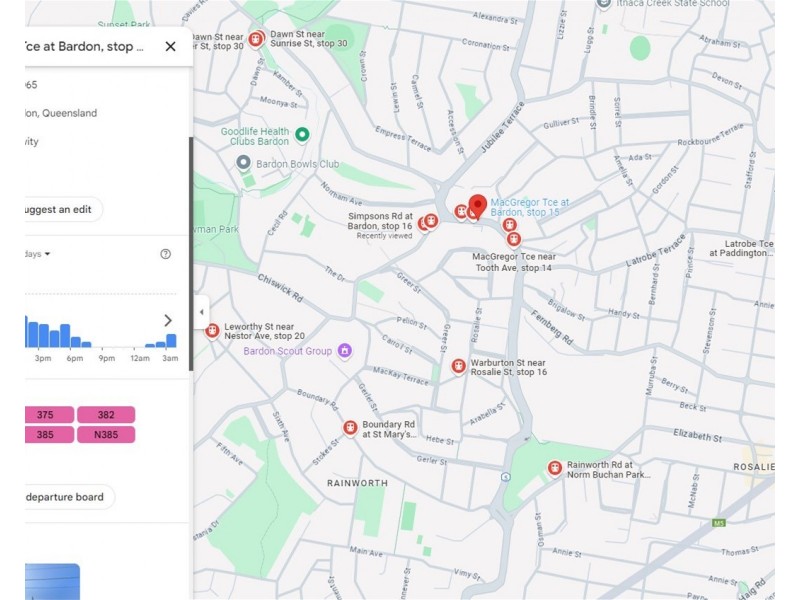Select the Goodlife Health Clubs Bardon marker
The width and height of the screenshot is (800, 600).
pos(302,135)
